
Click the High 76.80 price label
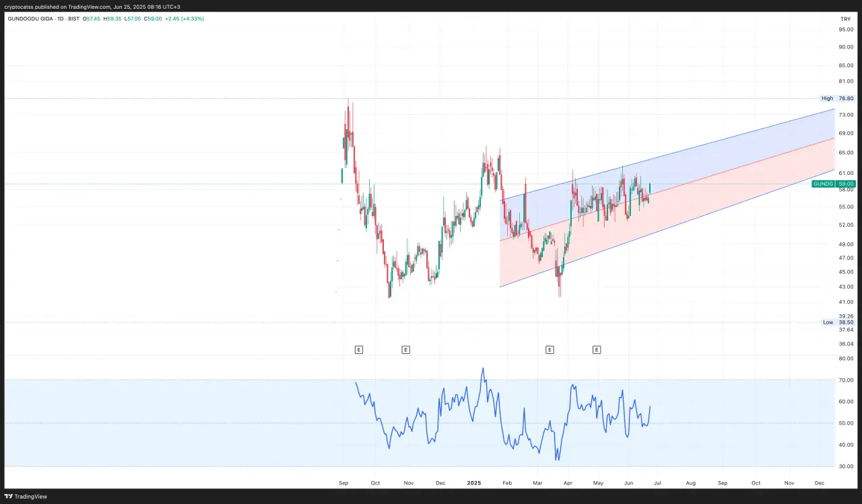(837, 98)
